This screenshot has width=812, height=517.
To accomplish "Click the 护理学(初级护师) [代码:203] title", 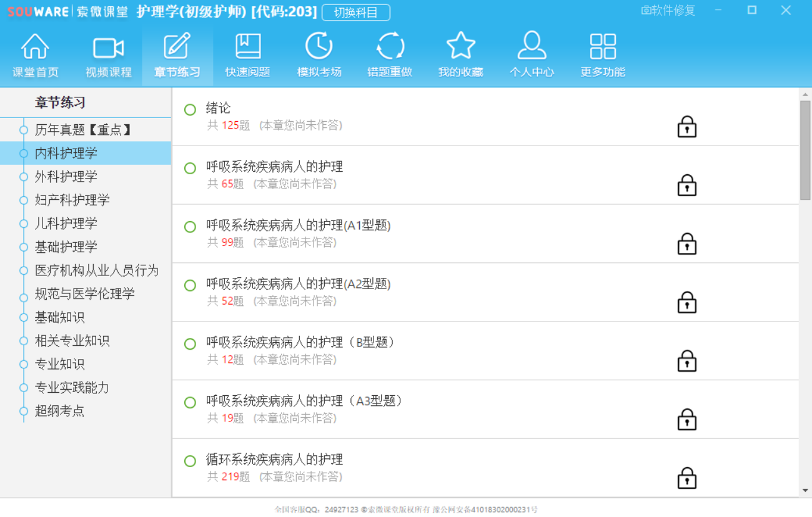I will tap(227, 11).
